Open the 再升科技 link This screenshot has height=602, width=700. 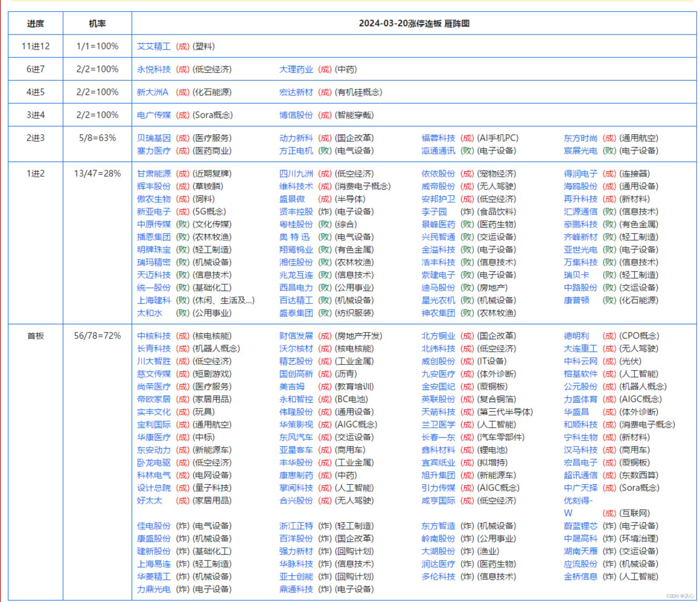[581, 199]
